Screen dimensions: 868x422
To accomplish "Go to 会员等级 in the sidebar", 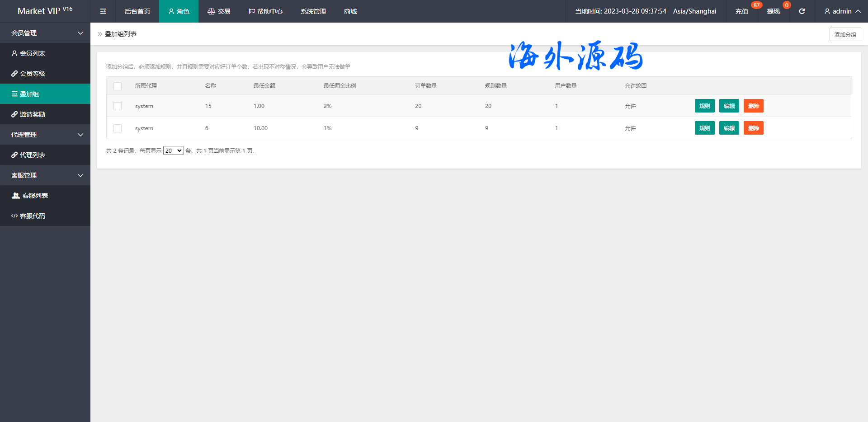I will (32, 74).
